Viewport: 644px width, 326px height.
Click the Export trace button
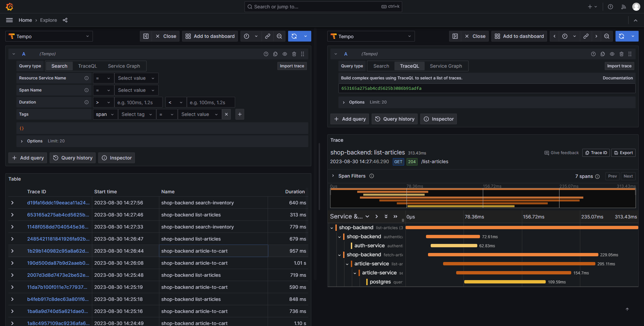pos(623,153)
